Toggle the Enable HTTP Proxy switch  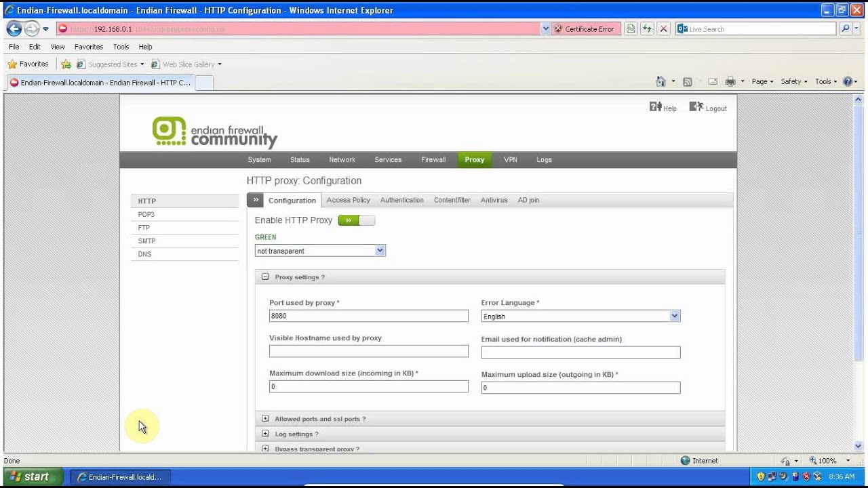coord(356,220)
